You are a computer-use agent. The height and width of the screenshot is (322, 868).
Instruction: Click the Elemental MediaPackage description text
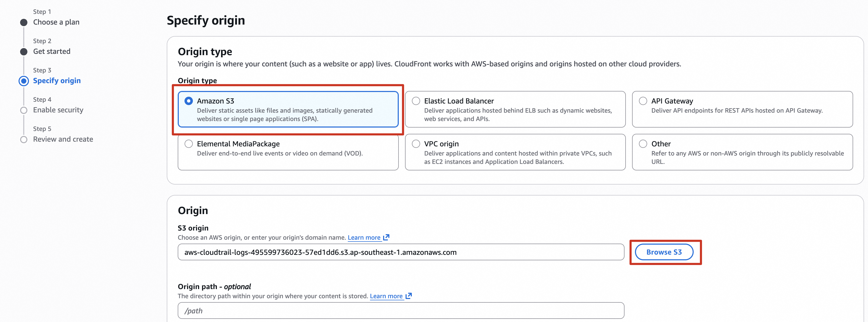(280, 153)
